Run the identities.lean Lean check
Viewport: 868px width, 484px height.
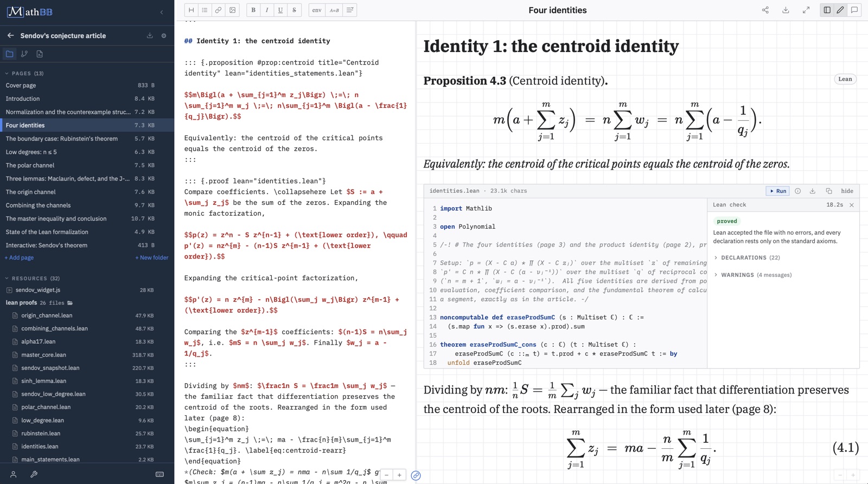[x=777, y=191]
